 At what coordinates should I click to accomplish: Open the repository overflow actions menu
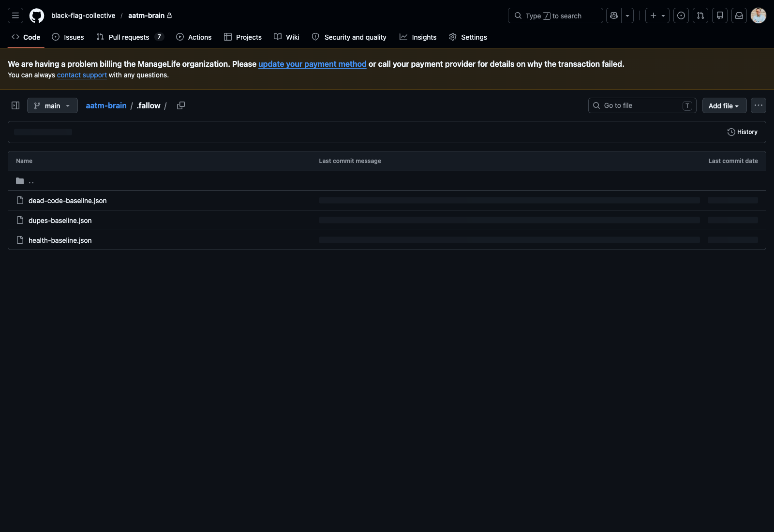(758, 105)
